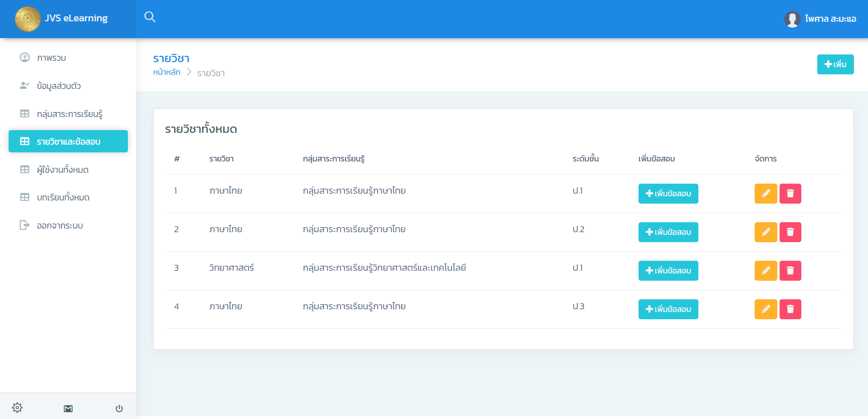Click เพิ่มข้อสอบ button for วิทยาศาสตร์ row
This screenshot has width=868, height=419.
coord(668,271)
